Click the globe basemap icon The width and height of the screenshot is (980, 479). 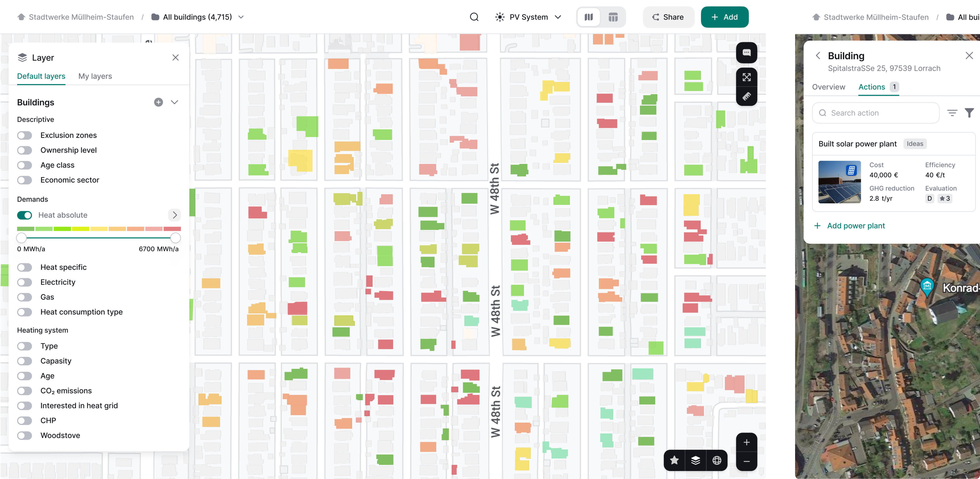coord(717,460)
